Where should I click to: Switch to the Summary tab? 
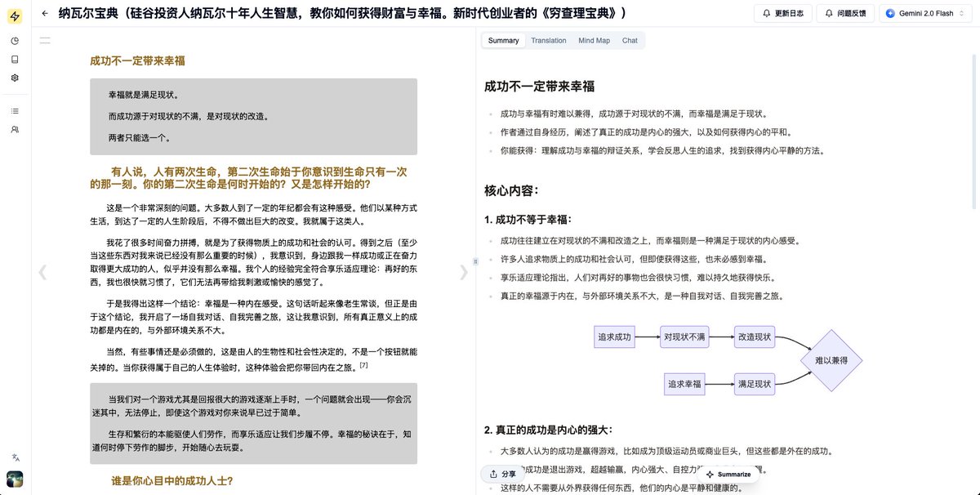[x=503, y=40]
